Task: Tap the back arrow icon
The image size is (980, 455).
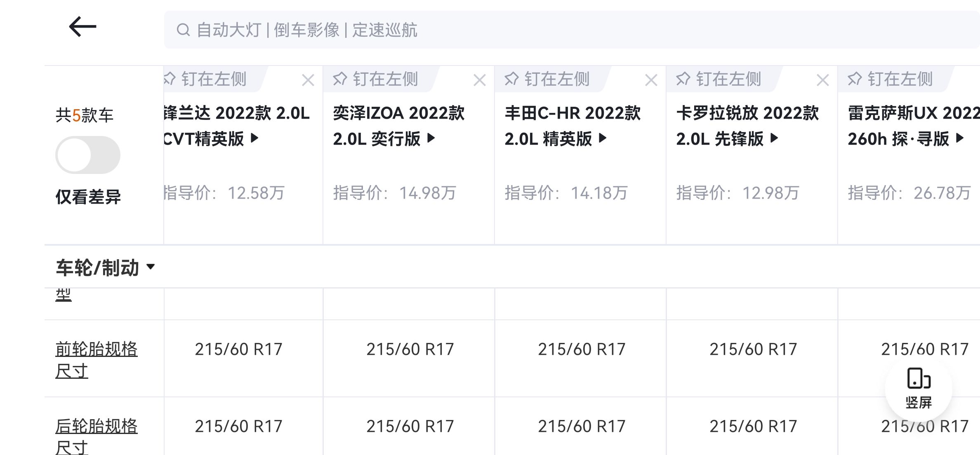Action: [x=82, y=27]
